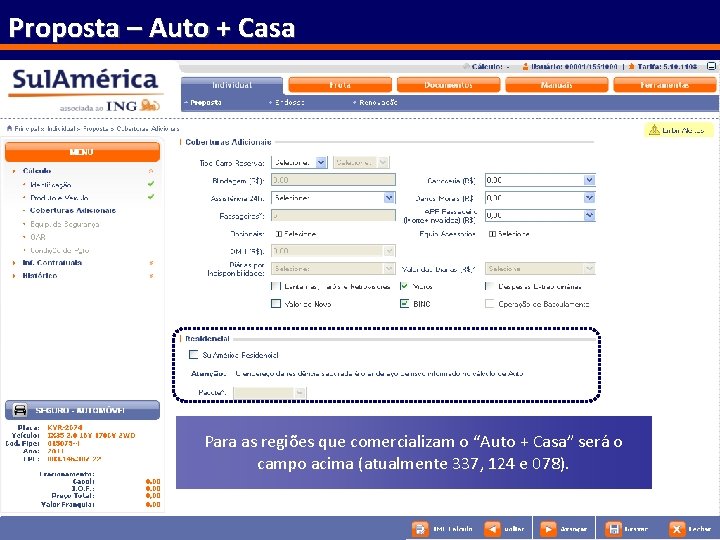Click the SulAmérica logo

tap(85, 79)
